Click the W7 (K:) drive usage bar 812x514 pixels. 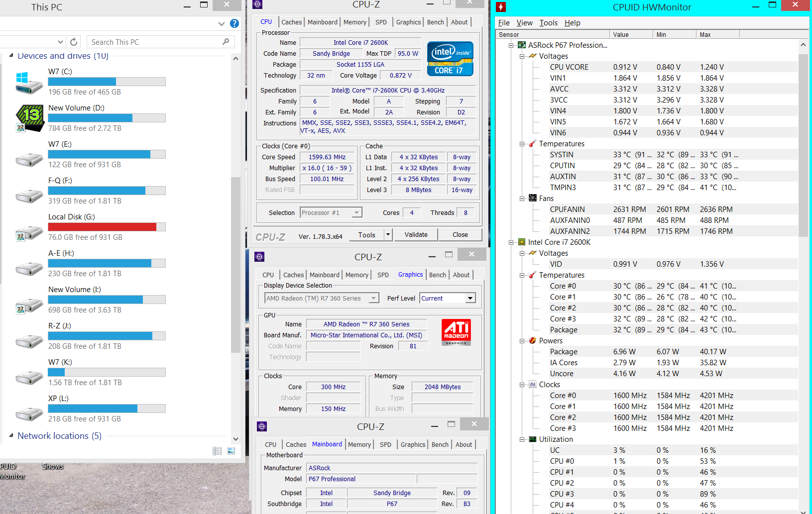pyautogui.click(x=107, y=372)
